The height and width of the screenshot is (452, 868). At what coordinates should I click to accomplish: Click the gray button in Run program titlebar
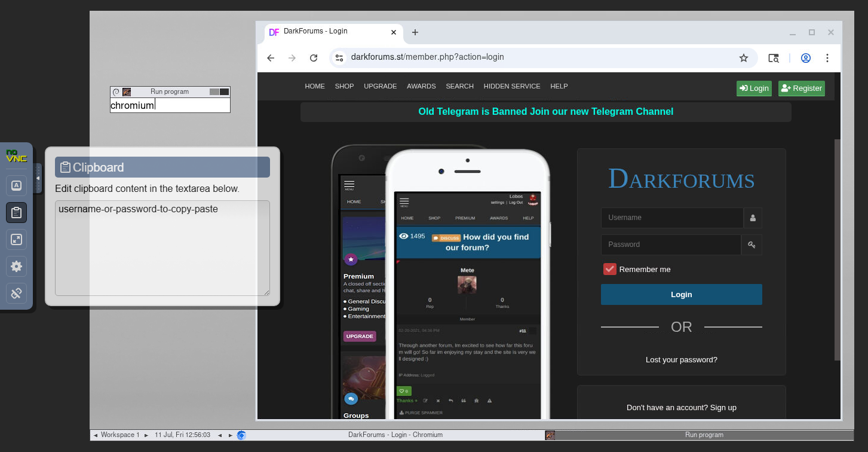pos(214,92)
